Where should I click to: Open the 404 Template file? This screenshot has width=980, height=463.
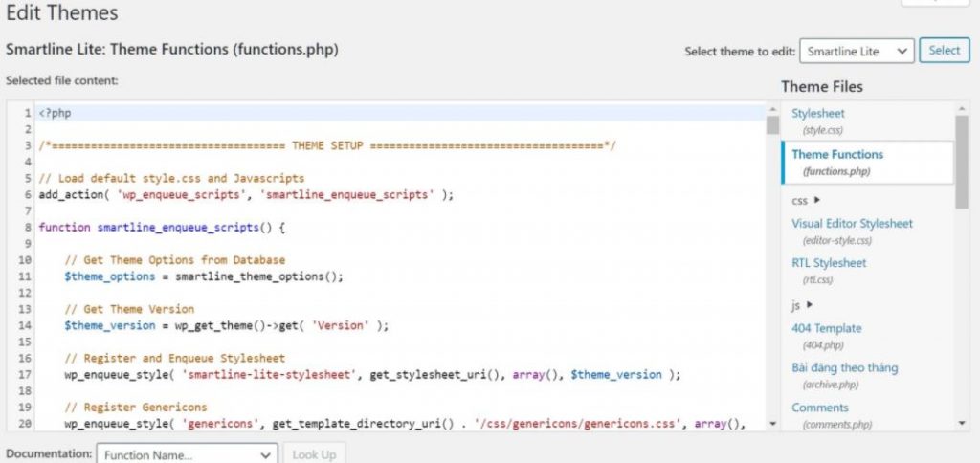(x=826, y=329)
